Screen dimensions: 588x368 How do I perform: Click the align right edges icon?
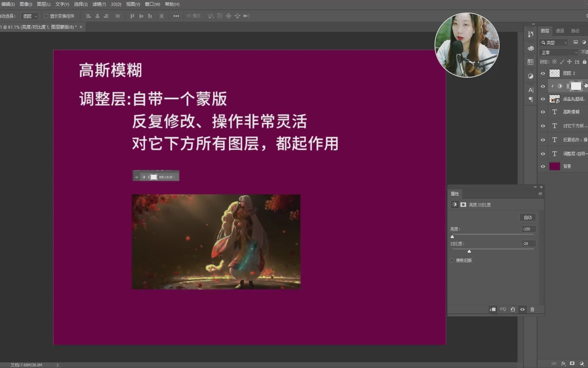[106, 16]
